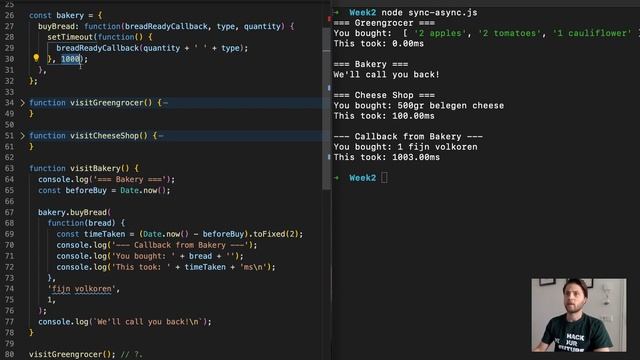Click "'2 apples'" in terminal array output
The image size is (640, 360).
[x=440, y=33]
